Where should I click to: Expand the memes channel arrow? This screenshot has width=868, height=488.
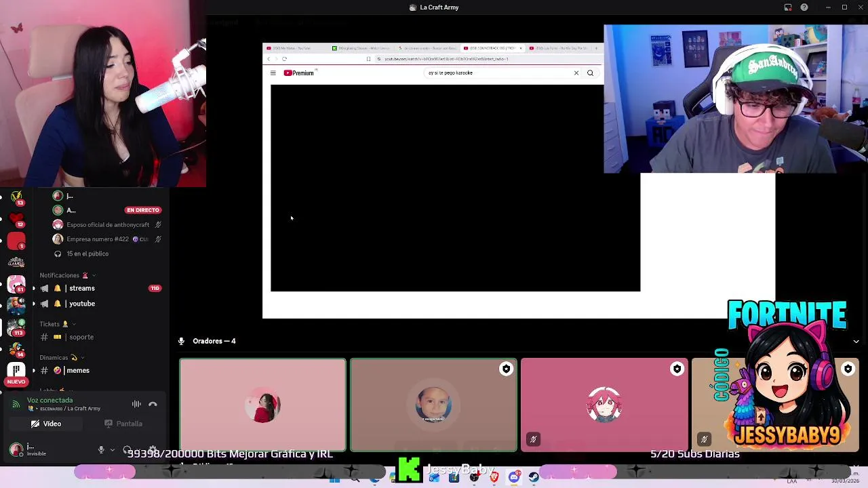click(x=34, y=371)
